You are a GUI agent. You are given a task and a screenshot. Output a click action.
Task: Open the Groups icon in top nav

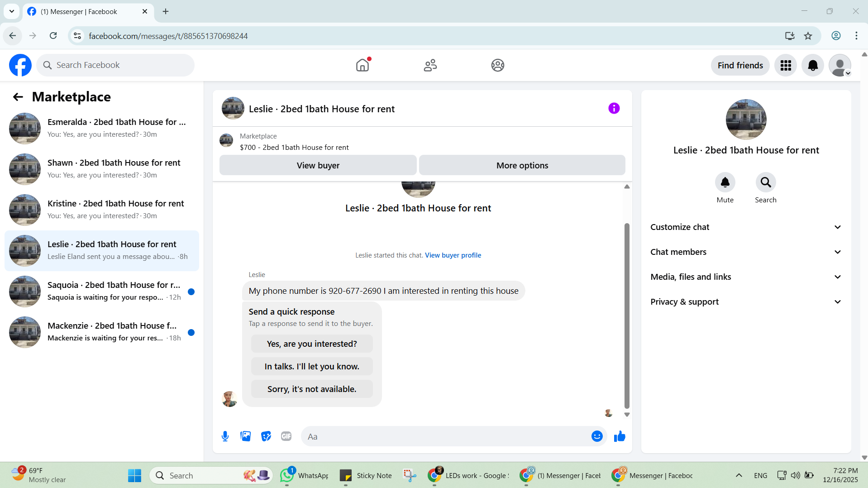(498, 65)
